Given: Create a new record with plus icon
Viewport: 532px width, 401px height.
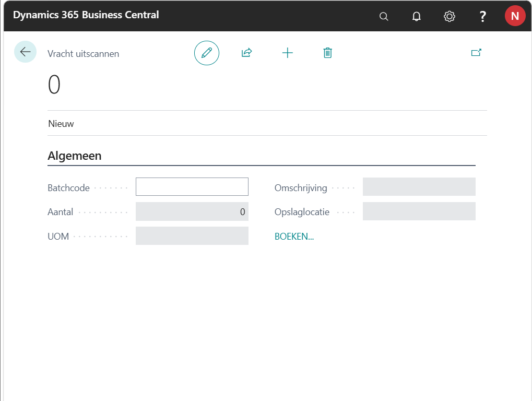Looking at the screenshot, I should click(x=288, y=53).
